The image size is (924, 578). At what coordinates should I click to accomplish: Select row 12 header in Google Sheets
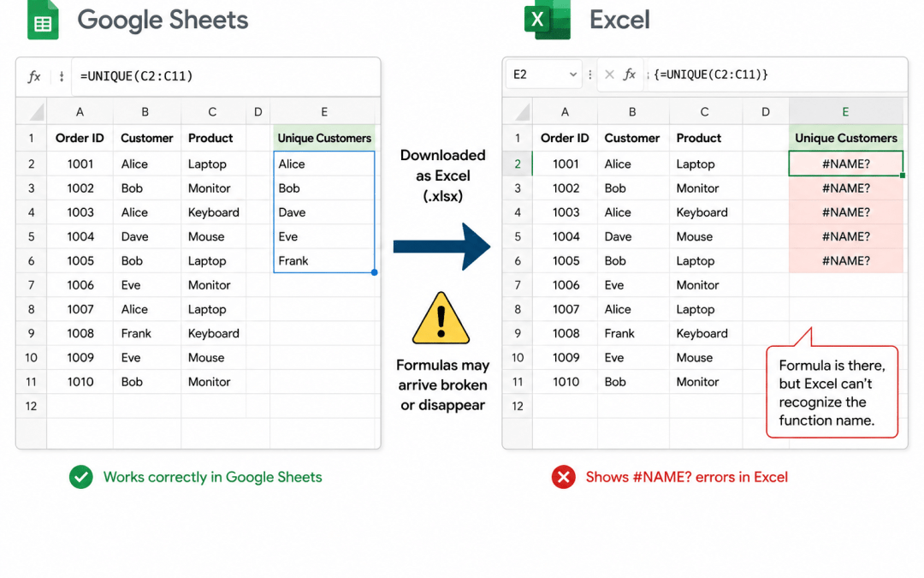click(x=32, y=406)
